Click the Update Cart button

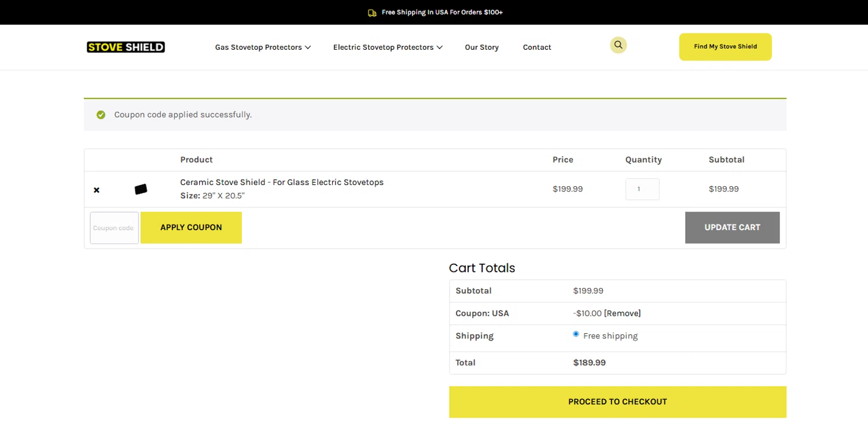(x=732, y=228)
